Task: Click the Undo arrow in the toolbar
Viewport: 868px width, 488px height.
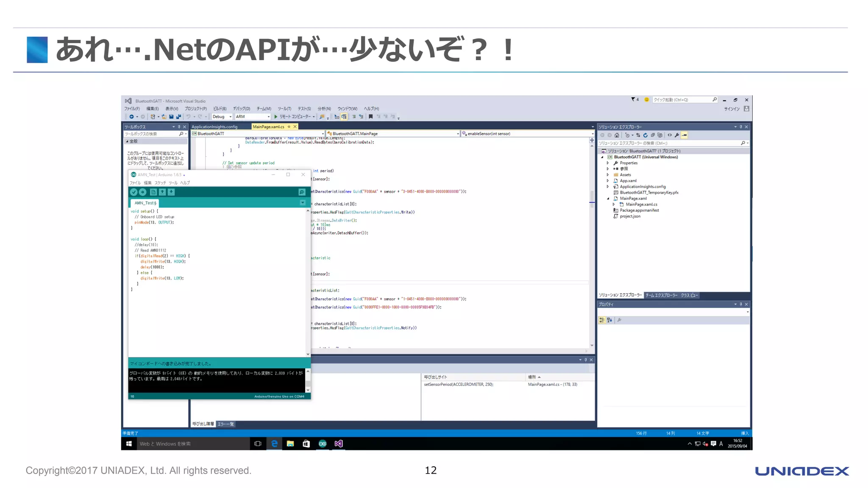Action: [x=188, y=116]
